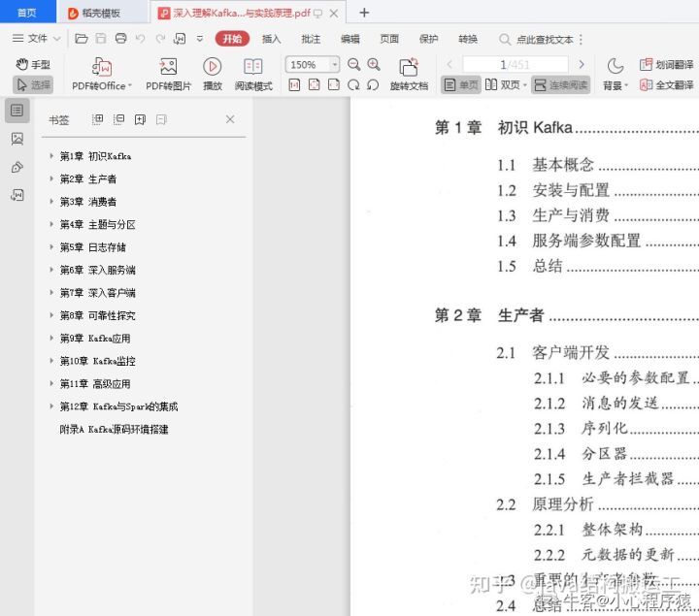
Task: Open bookmark 附录A Kafka源码环境搭建
Action: click(x=115, y=430)
